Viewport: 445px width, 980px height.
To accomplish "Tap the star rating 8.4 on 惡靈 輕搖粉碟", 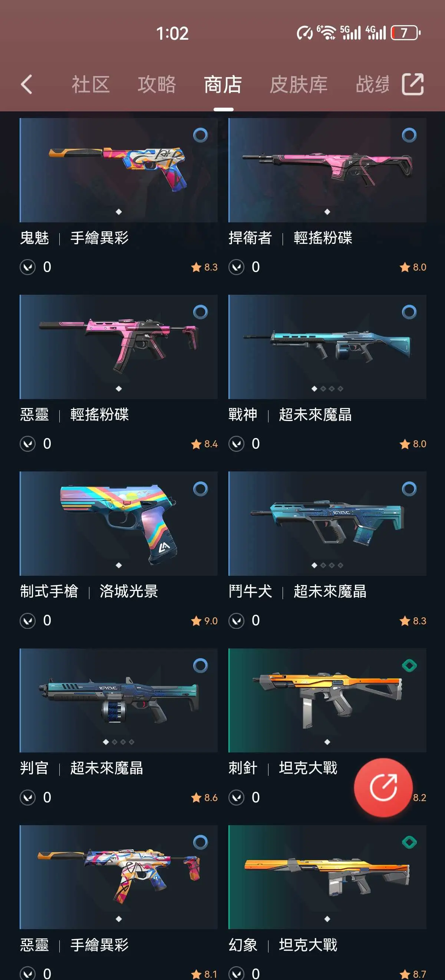I will [204, 444].
